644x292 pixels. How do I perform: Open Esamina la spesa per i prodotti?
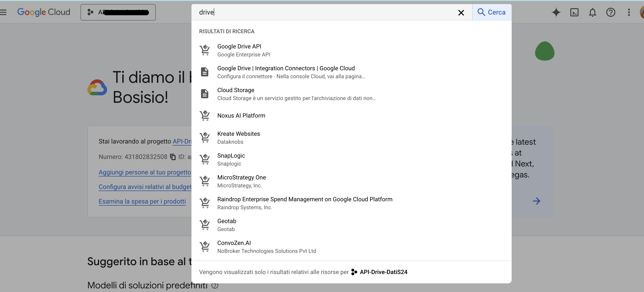[x=142, y=201]
